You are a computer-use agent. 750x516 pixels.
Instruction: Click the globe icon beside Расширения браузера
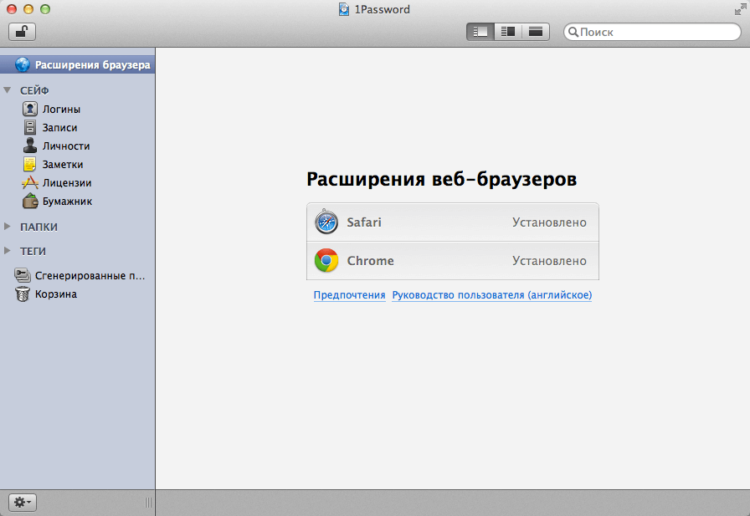22,65
